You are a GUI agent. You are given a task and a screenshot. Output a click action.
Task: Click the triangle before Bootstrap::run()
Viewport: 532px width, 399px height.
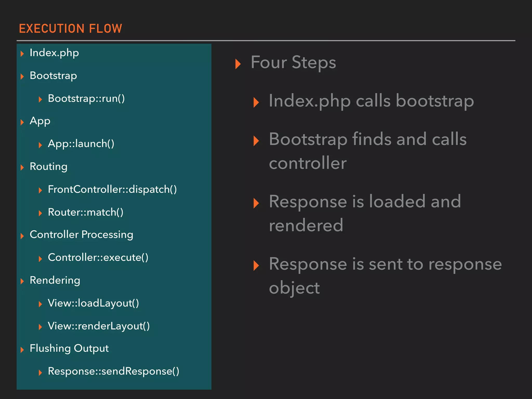[x=40, y=99]
